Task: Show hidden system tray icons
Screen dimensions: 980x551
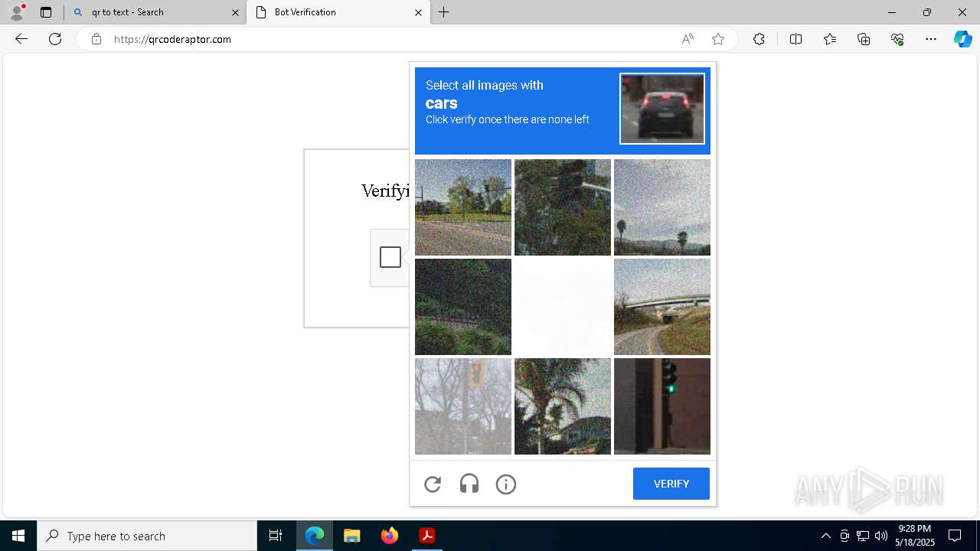Action: [x=825, y=536]
